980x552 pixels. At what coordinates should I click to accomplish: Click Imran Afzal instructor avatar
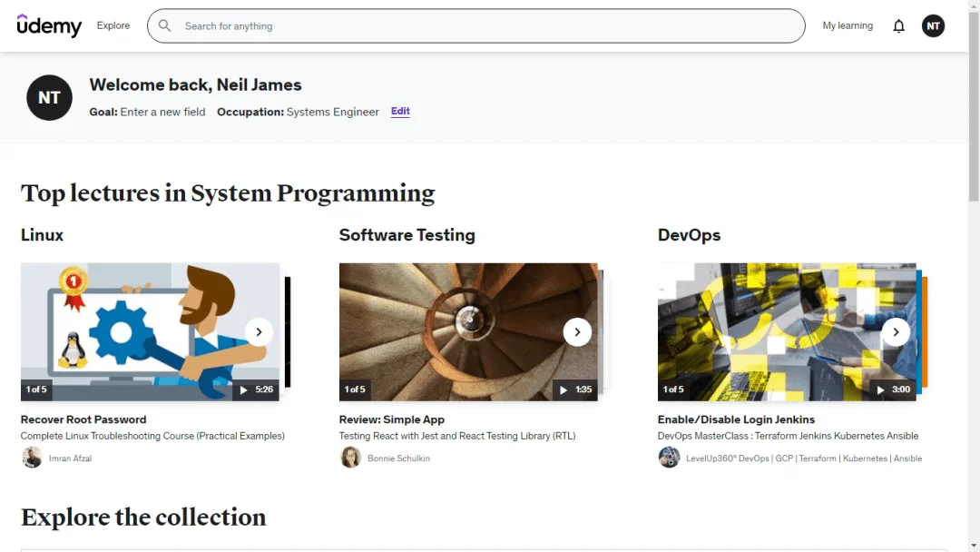[32, 458]
